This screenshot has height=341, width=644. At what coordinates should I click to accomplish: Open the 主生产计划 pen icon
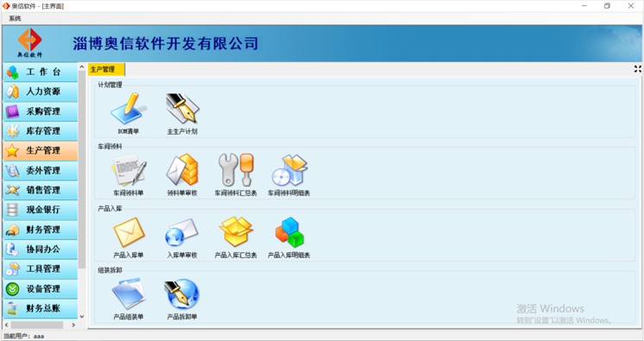[x=182, y=109]
